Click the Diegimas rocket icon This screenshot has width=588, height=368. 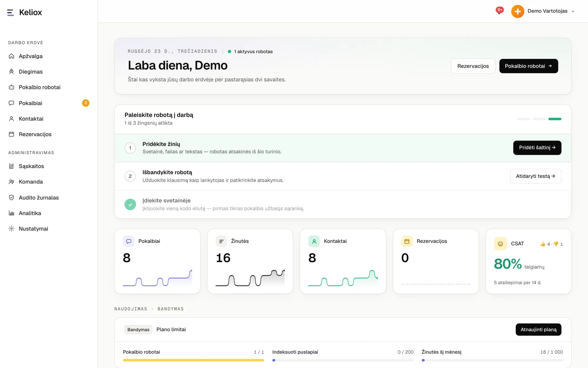pyautogui.click(x=11, y=71)
